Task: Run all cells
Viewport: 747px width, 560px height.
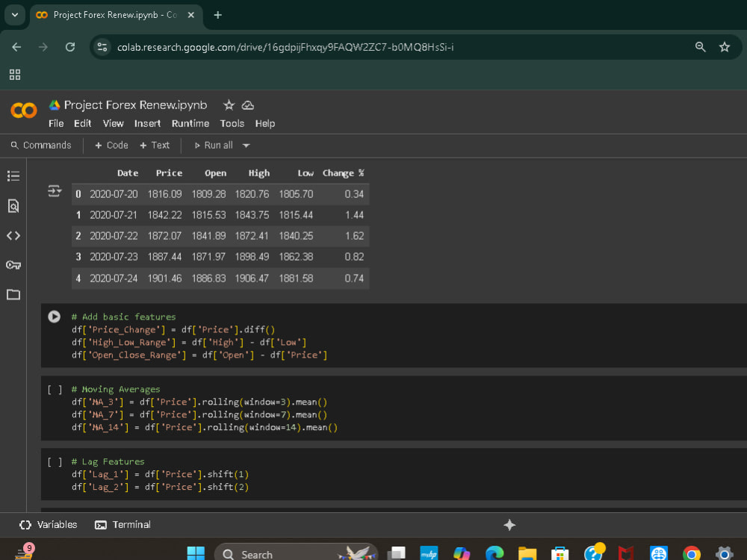Action: (214, 146)
